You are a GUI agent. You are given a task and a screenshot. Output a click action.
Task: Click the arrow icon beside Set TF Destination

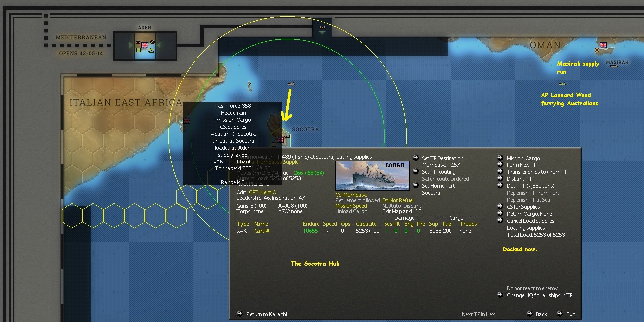pos(416,158)
